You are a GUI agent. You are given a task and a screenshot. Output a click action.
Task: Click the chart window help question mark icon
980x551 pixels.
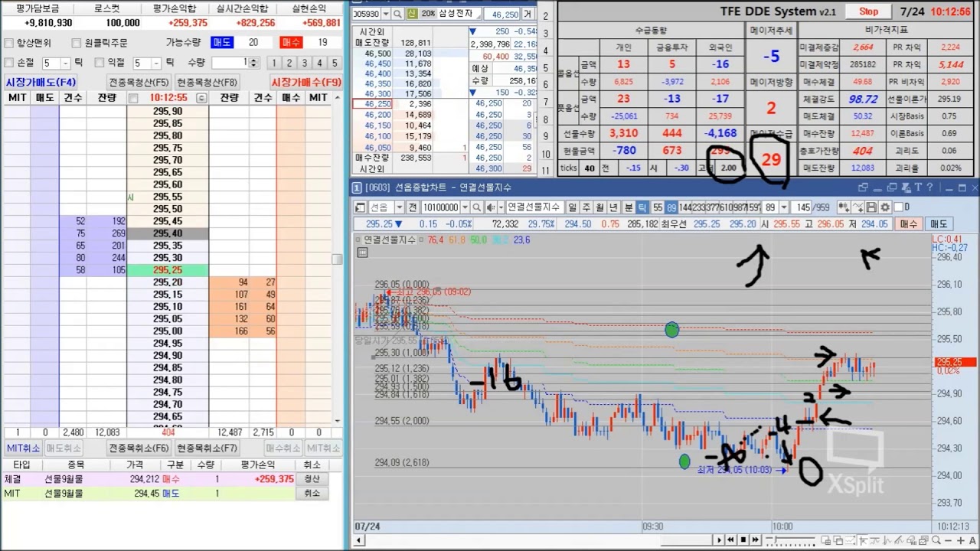pyautogui.click(x=930, y=187)
